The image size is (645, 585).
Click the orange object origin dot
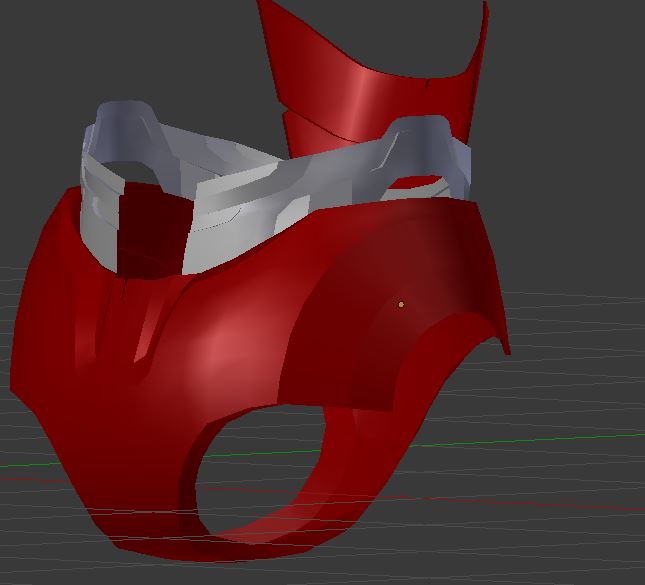(401, 304)
